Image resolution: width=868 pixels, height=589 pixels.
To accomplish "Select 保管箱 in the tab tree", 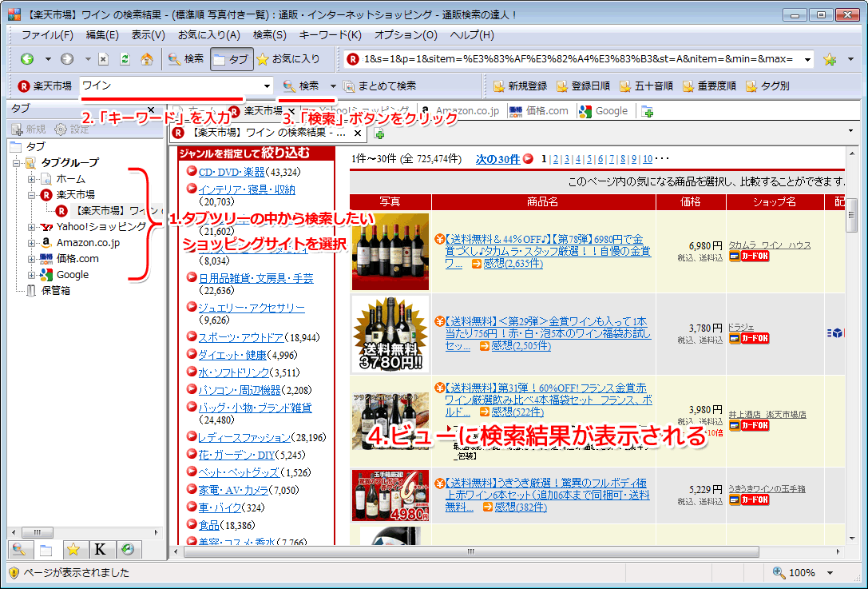I will click(55, 291).
